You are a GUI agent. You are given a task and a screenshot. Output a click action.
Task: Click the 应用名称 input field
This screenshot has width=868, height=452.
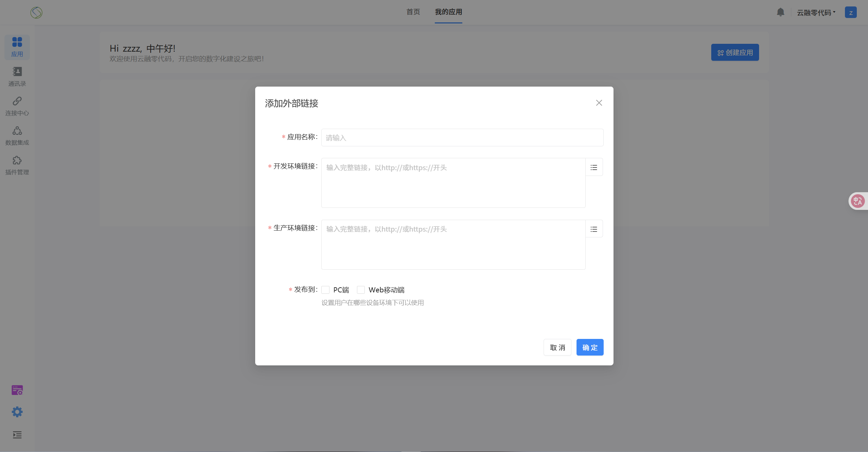click(x=462, y=138)
